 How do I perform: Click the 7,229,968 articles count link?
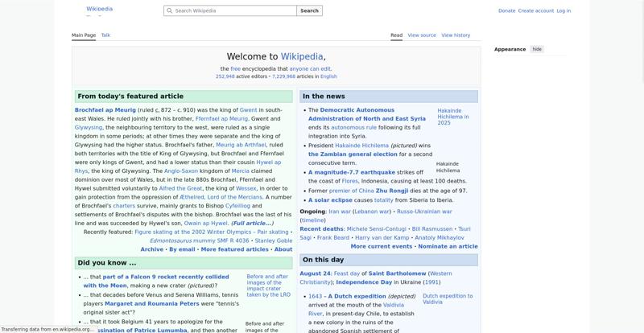point(283,76)
